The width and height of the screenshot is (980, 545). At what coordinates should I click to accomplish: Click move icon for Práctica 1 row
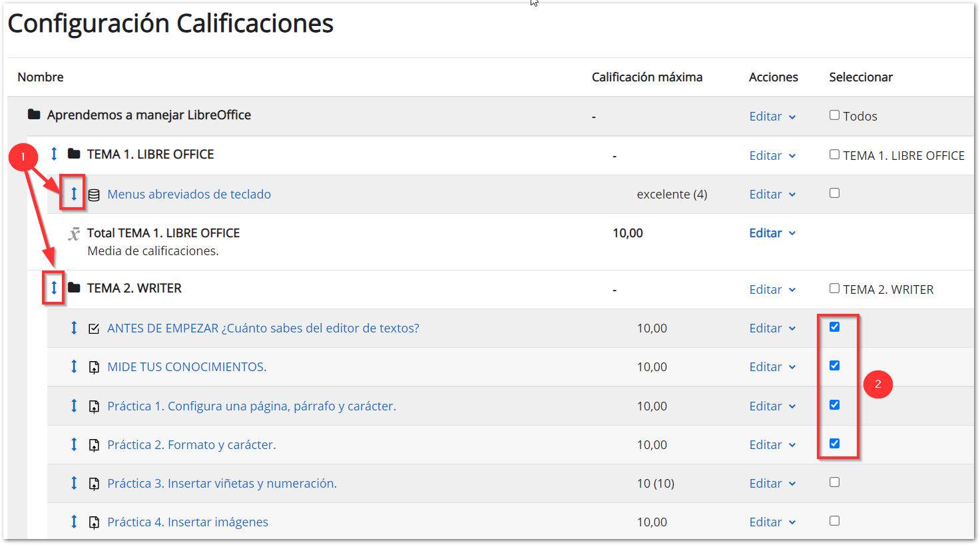[x=74, y=406]
